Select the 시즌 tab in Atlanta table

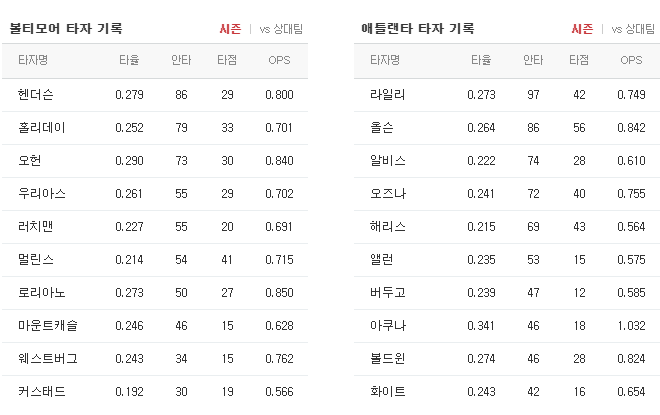click(582, 29)
